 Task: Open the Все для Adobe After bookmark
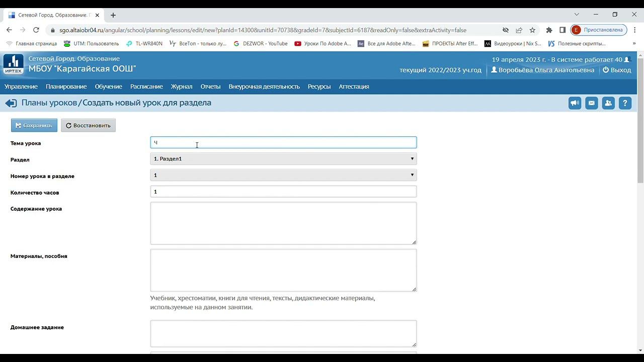coord(386,44)
